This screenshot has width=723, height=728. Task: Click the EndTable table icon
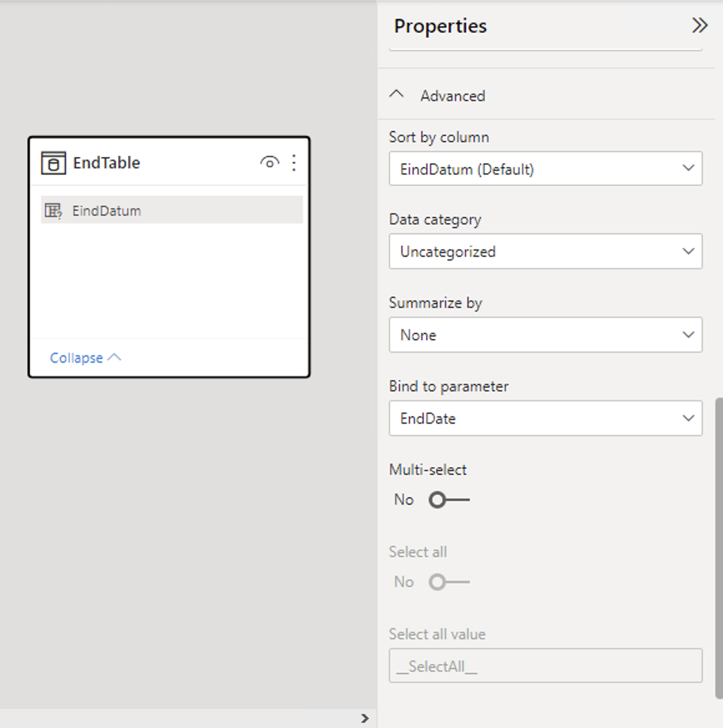tap(54, 163)
